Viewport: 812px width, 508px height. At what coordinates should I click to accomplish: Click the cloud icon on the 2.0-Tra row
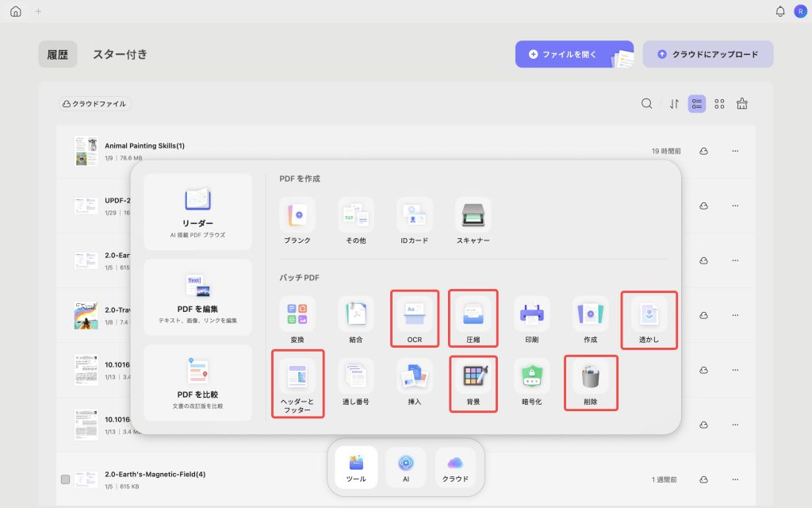(703, 315)
